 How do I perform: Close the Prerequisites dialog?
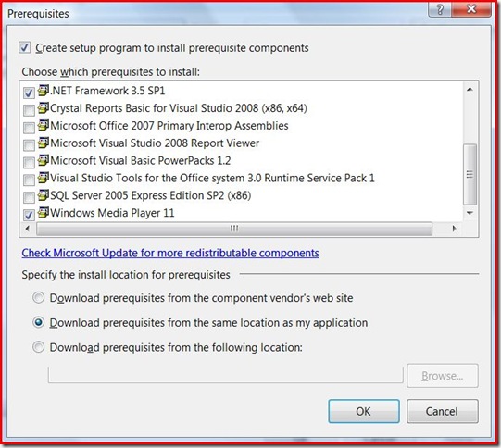pyautogui.click(x=471, y=9)
